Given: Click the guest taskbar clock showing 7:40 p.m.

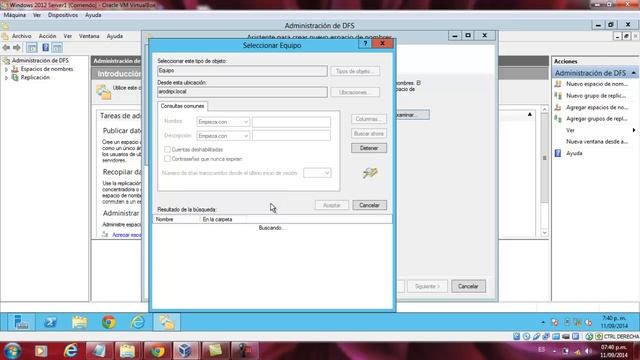Looking at the screenshot, I should tap(614, 322).
